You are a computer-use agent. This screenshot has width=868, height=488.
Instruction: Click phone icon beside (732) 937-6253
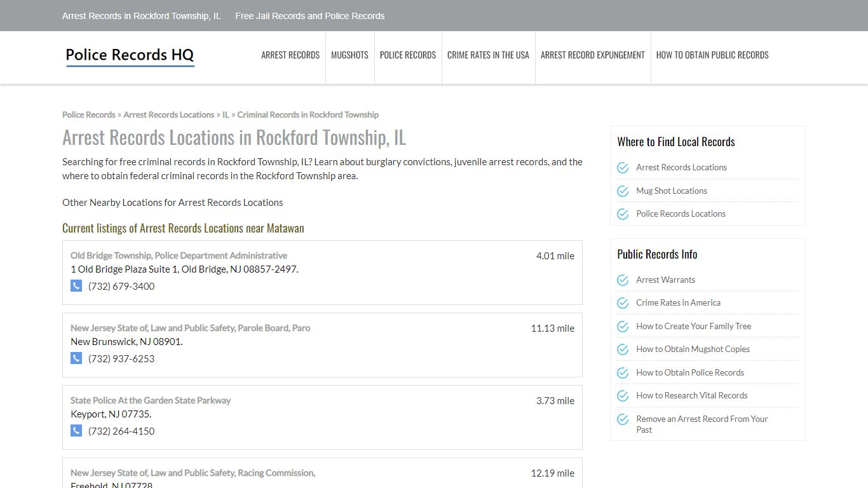point(76,358)
